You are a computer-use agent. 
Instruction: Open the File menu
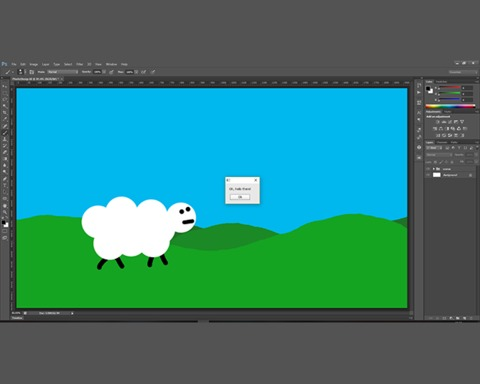(14, 64)
